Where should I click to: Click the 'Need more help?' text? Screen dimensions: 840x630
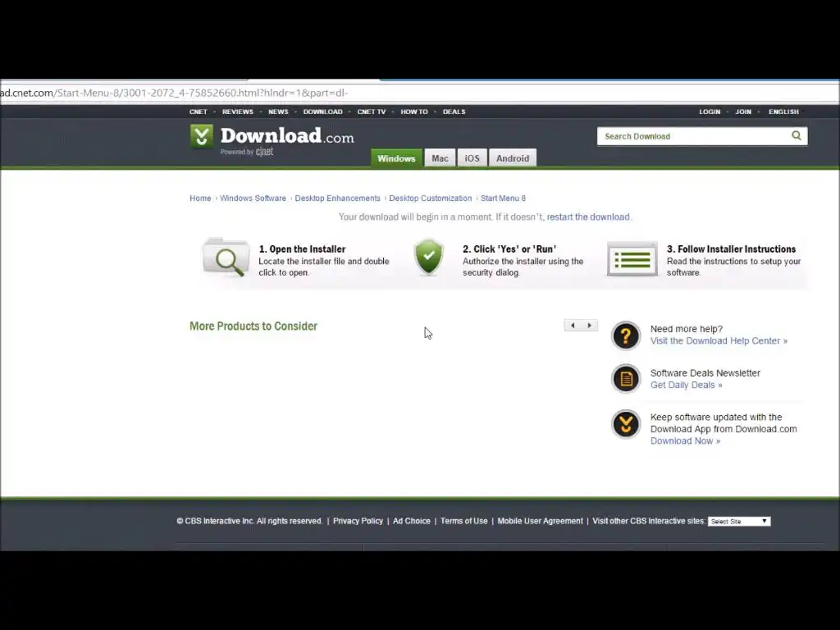click(687, 329)
